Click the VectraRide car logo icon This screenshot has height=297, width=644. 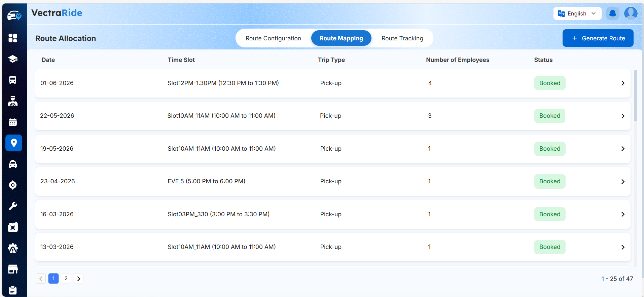pos(14,15)
